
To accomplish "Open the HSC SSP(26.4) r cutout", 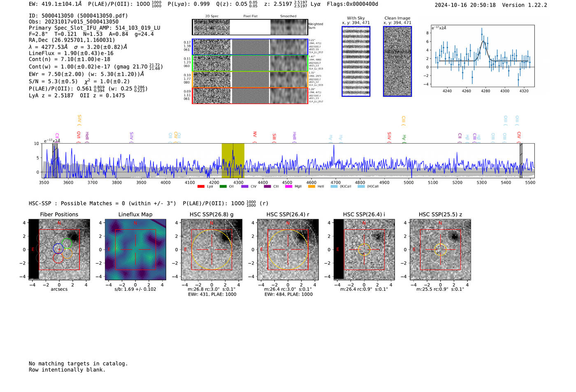I will [x=288, y=250].
